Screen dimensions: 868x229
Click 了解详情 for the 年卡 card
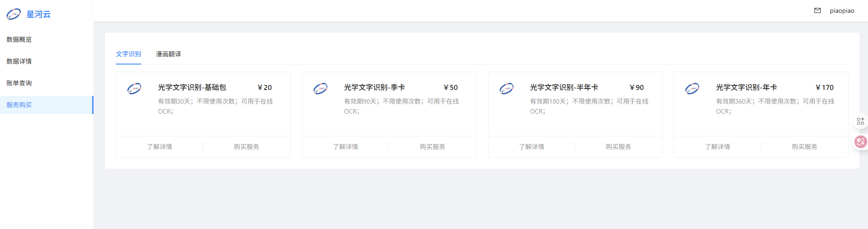717,147
